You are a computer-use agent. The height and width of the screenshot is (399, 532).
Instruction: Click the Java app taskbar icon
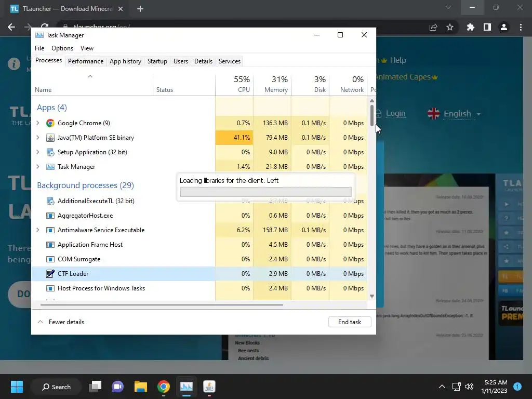(x=209, y=387)
